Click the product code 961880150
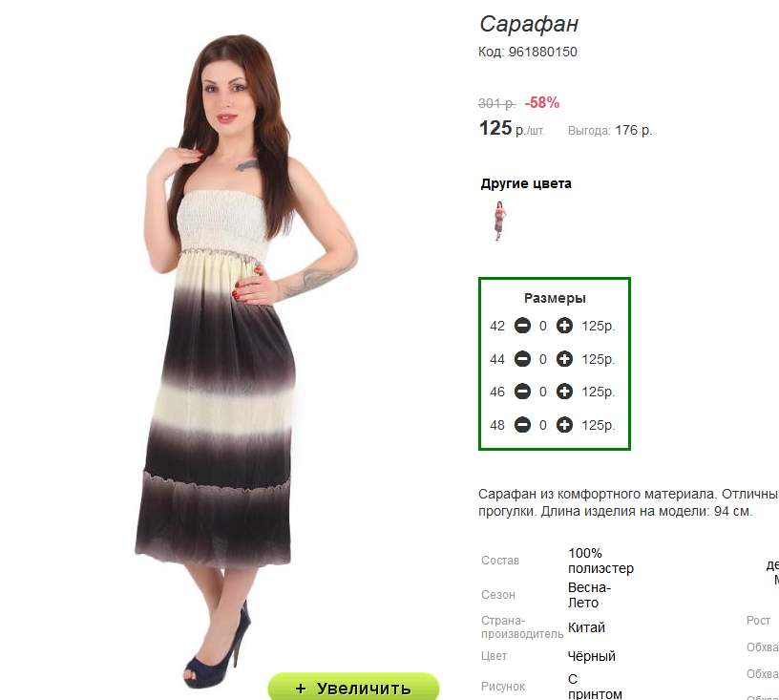This screenshot has width=779, height=700. [542, 53]
